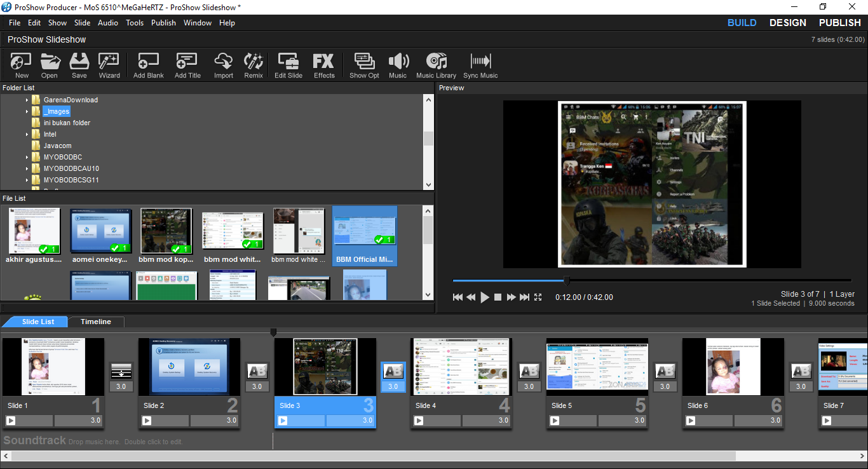Image resolution: width=868 pixels, height=469 pixels.
Task: Click the play icon on Slide 5
Action: pos(555,420)
